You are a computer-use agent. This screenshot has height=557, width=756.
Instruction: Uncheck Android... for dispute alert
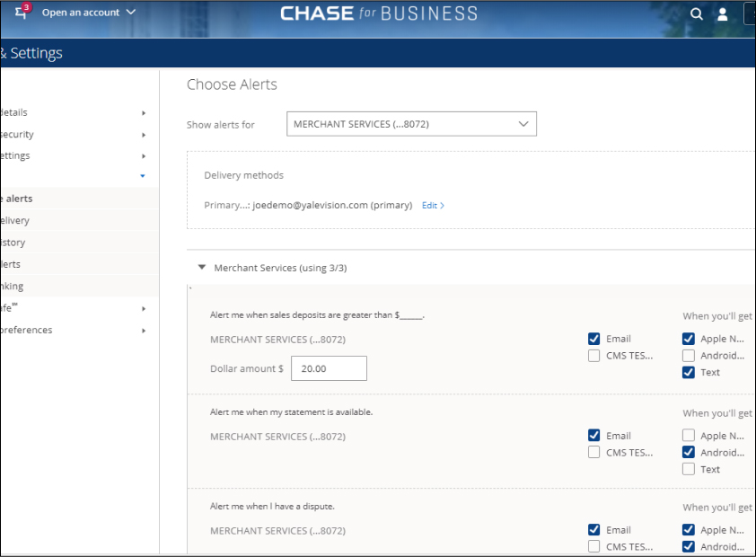[x=689, y=546]
